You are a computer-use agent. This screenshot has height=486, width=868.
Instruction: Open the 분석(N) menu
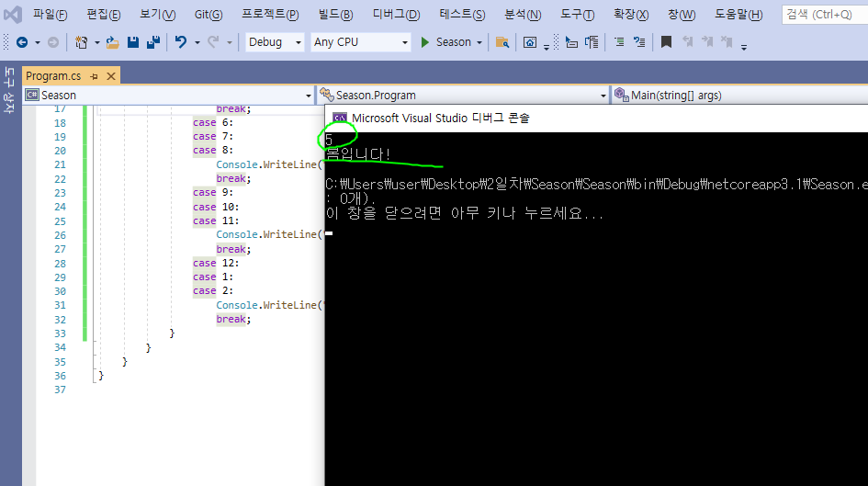523,15
